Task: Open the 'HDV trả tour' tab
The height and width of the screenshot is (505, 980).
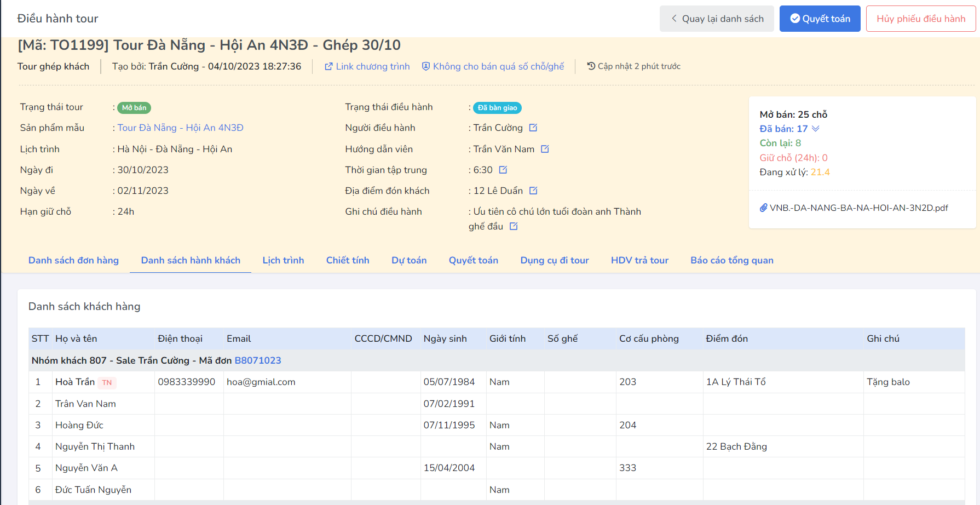Action: tap(639, 260)
